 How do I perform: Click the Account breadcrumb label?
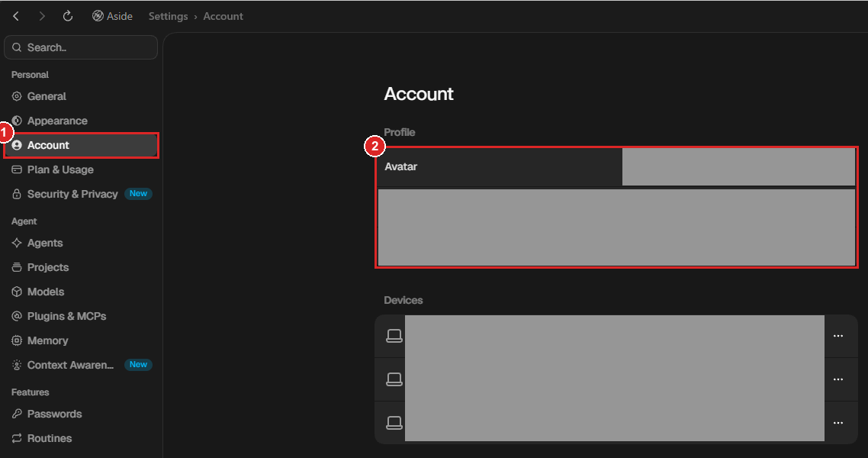click(223, 16)
